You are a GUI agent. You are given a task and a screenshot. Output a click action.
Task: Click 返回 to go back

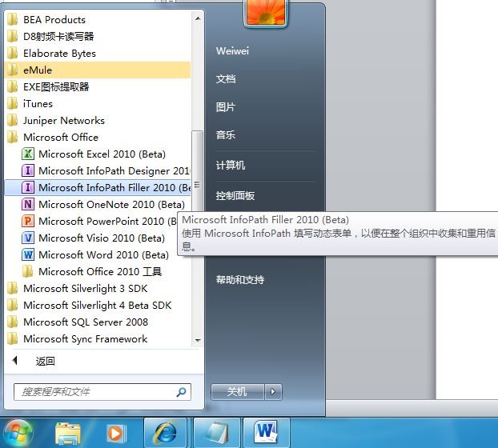click(x=46, y=361)
